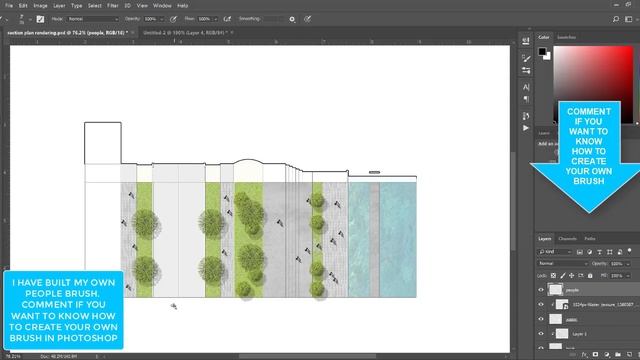The height and width of the screenshot is (360, 640).
Task: Open the Flow dropdown in options bar
Action: click(x=216, y=19)
